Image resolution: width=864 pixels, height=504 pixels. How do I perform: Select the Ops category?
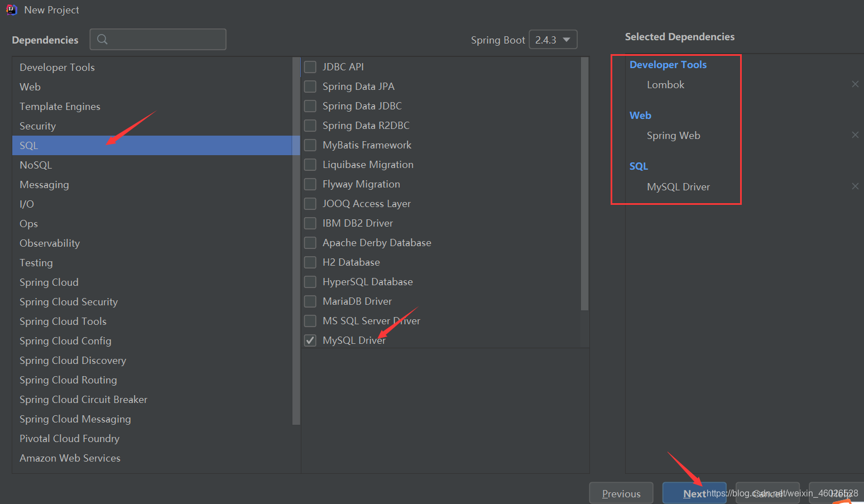point(152,223)
